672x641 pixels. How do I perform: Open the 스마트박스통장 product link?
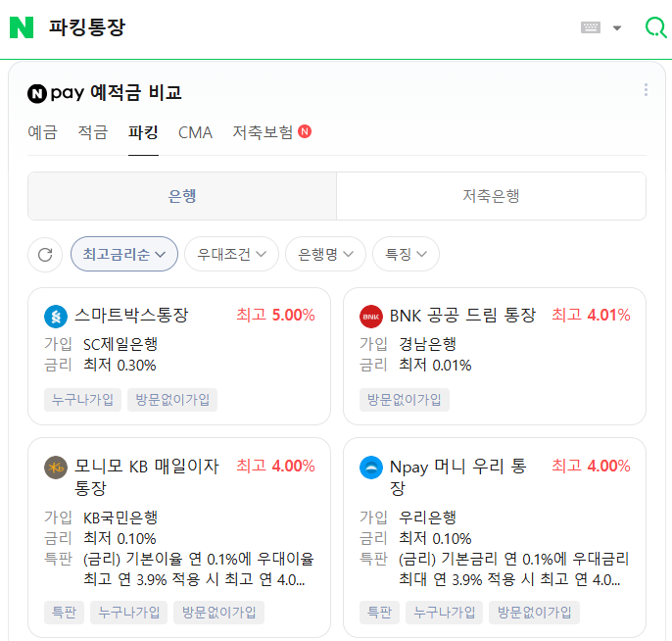click(x=131, y=316)
